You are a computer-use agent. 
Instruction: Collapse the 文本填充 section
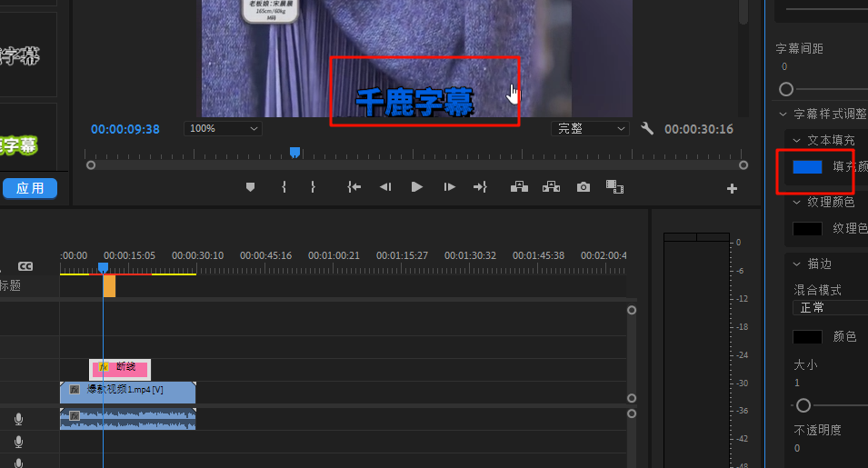click(796, 141)
